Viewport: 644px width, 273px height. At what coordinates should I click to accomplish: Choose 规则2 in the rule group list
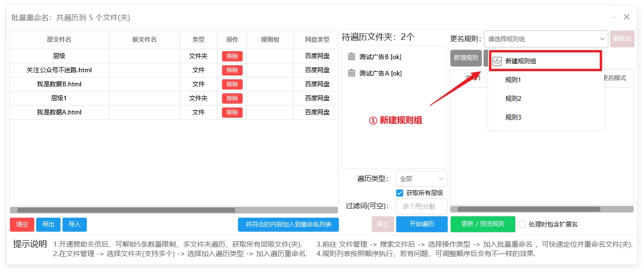(x=513, y=99)
